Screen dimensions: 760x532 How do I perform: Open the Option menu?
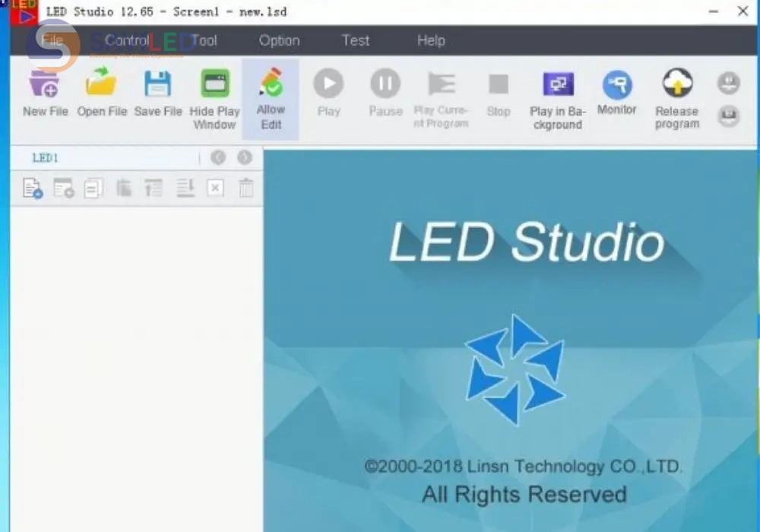click(x=279, y=40)
